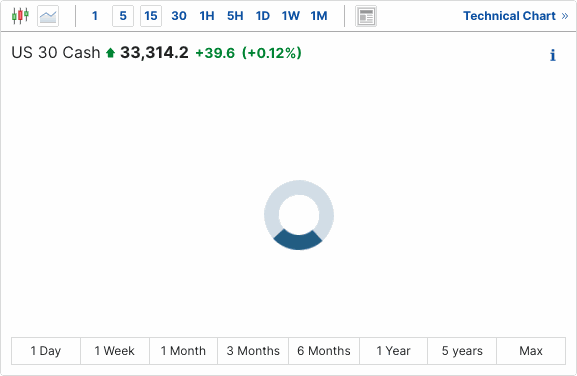Set interval to 1D

tap(263, 16)
